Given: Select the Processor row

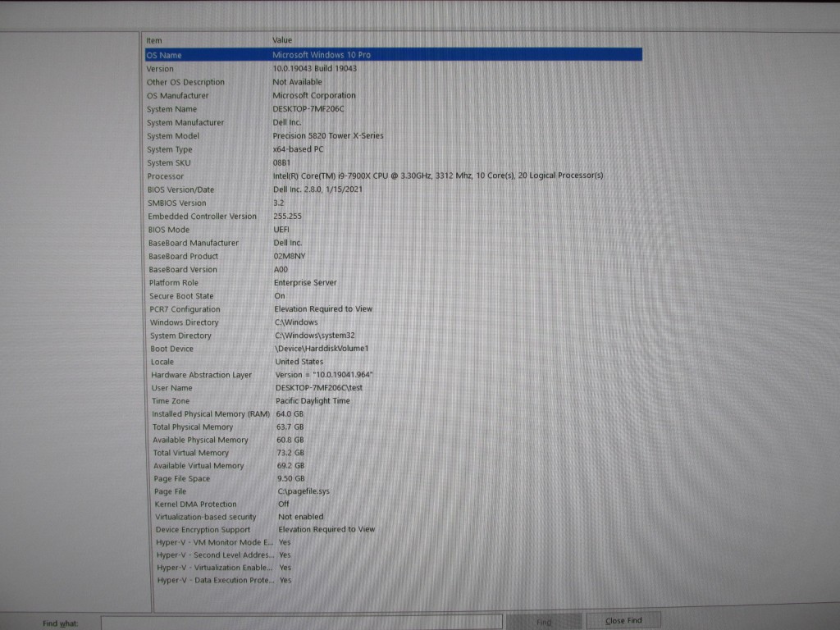Looking at the screenshot, I should (x=393, y=176).
